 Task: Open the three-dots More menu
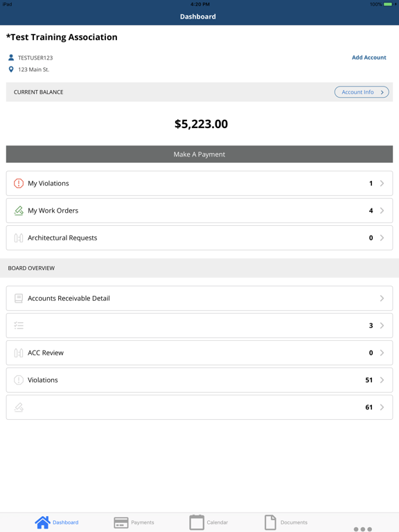click(x=363, y=529)
